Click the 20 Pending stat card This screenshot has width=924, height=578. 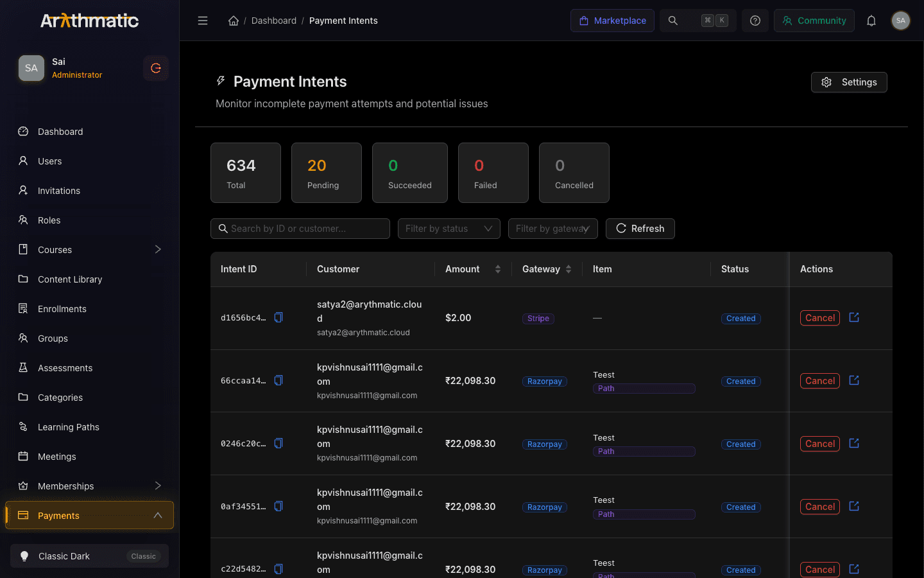click(327, 173)
